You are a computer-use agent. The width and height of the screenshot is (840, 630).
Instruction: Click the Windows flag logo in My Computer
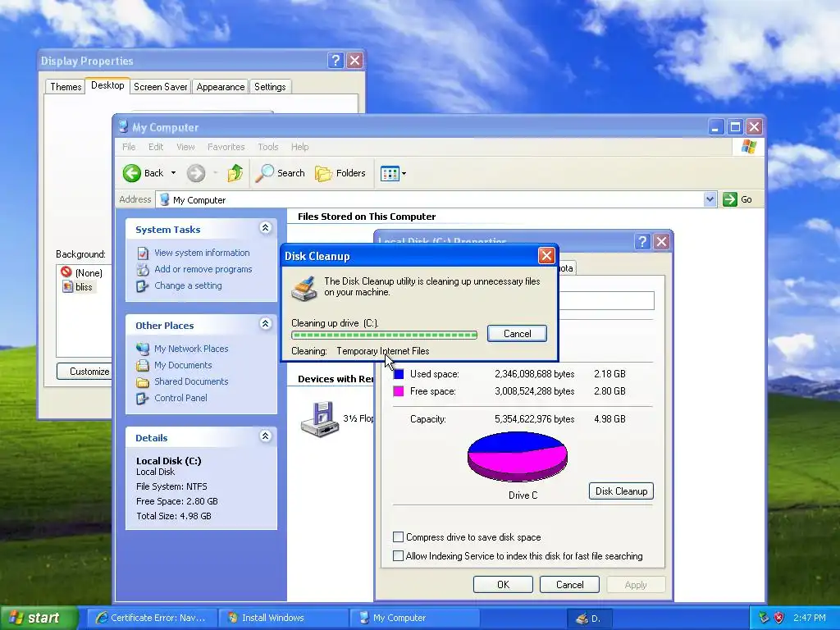pyautogui.click(x=748, y=146)
